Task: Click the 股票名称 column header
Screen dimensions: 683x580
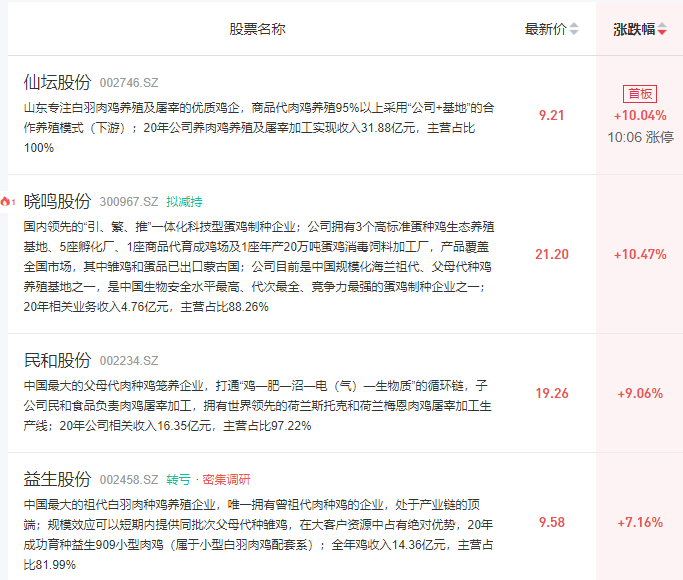Action: click(x=257, y=29)
